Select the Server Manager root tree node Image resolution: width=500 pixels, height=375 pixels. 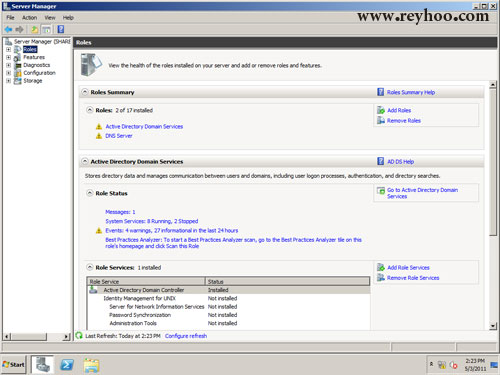tap(42, 42)
